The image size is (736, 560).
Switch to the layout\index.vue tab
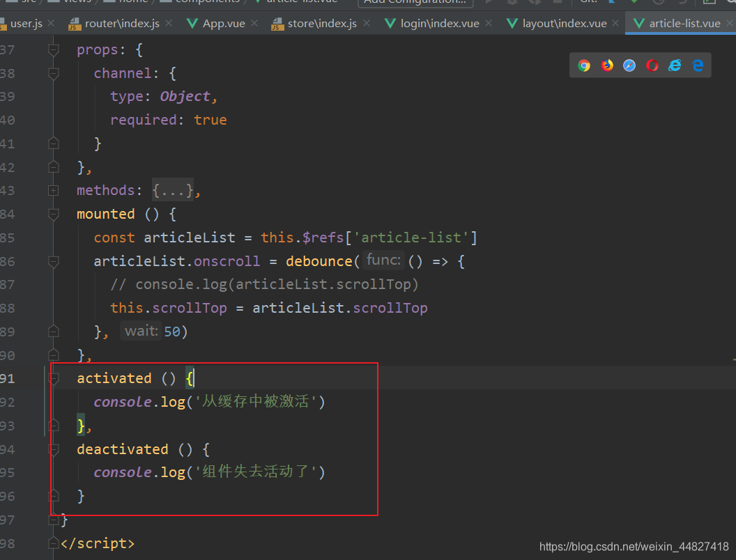(565, 24)
